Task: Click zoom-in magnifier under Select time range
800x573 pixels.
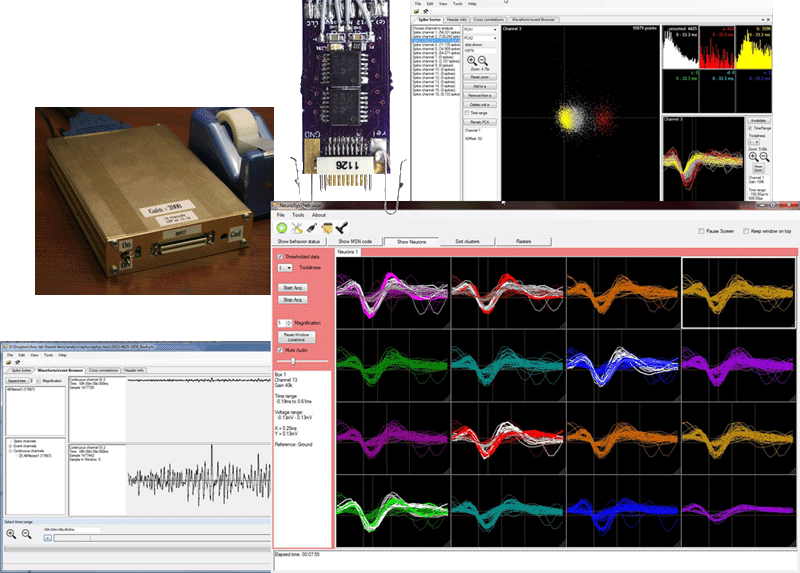Action: (11, 535)
